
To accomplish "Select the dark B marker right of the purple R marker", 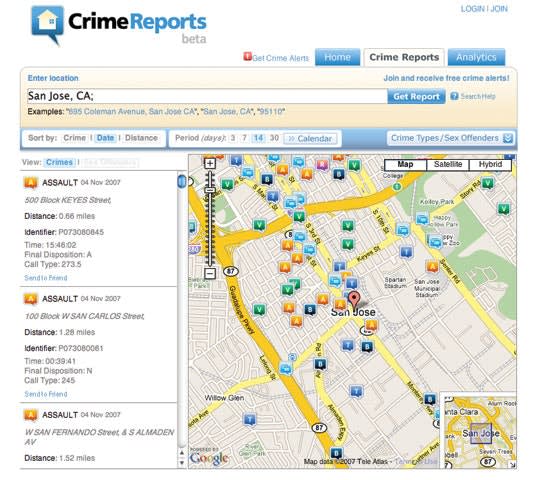I will [x=339, y=174].
